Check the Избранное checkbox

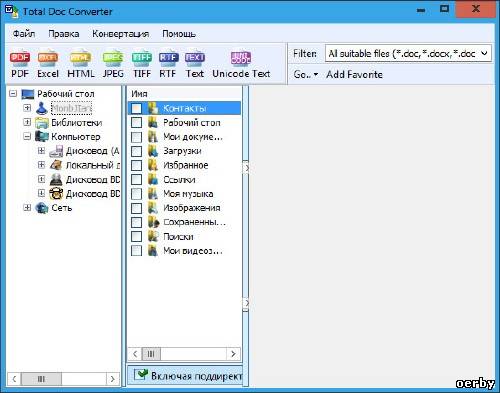[136, 165]
